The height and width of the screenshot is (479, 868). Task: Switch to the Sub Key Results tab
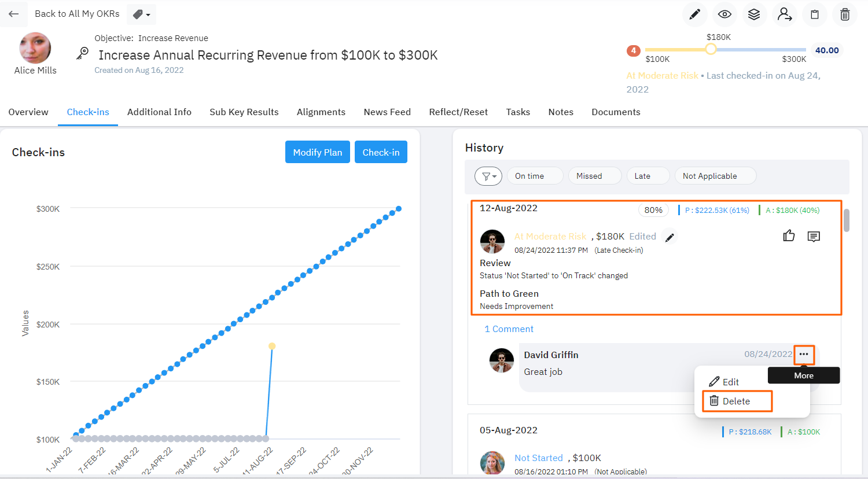244,112
